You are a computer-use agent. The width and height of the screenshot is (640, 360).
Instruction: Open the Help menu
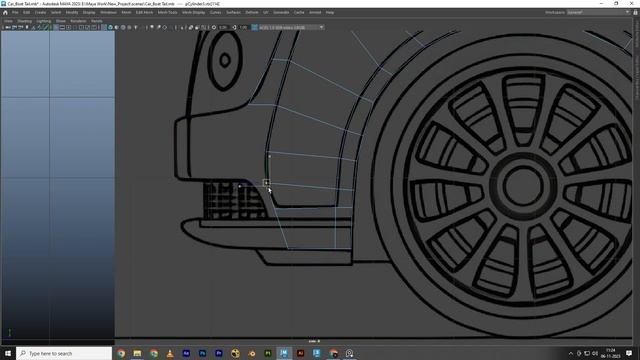point(330,13)
